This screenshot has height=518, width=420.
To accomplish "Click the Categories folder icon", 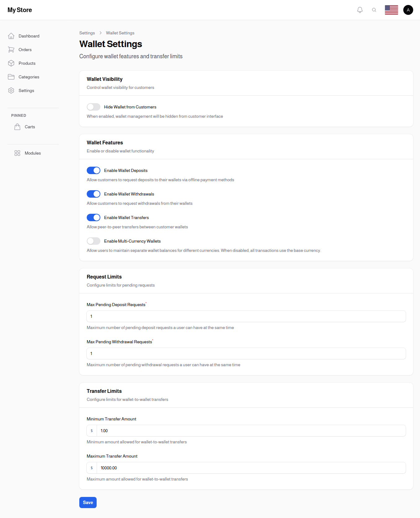I will click(x=11, y=77).
